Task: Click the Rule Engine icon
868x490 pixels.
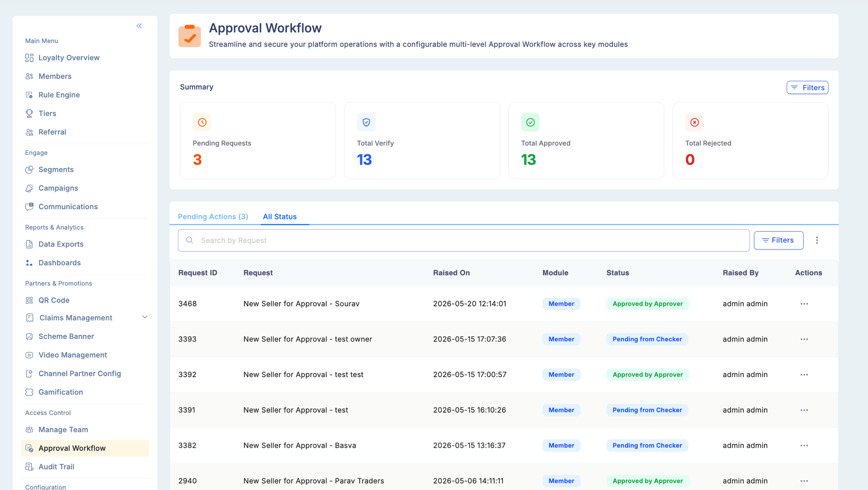Action: [x=29, y=95]
